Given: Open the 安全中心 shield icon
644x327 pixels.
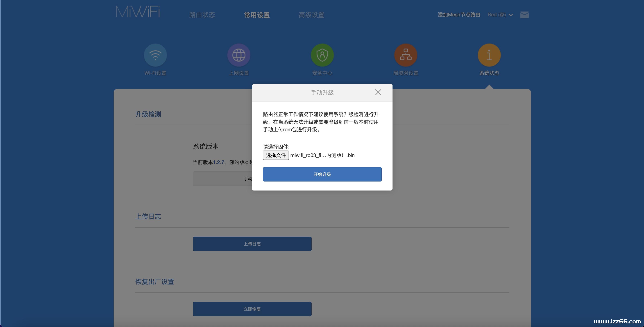Looking at the screenshot, I should [x=322, y=55].
